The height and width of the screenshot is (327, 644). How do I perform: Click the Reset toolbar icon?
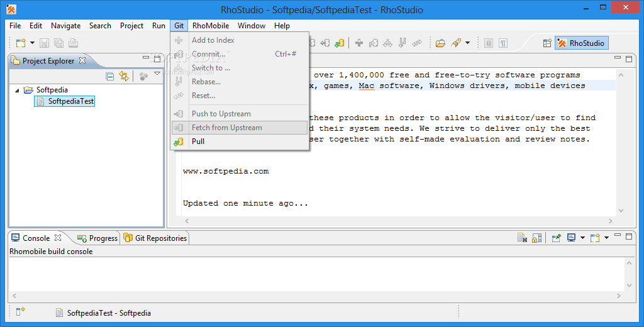pyautogui.click(x=417, y=43)
